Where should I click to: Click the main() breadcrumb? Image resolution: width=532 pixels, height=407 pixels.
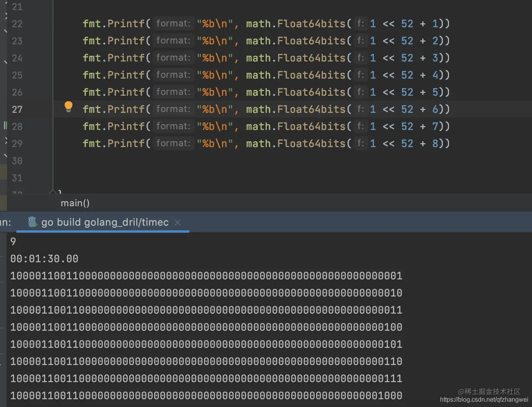(75, 203)
